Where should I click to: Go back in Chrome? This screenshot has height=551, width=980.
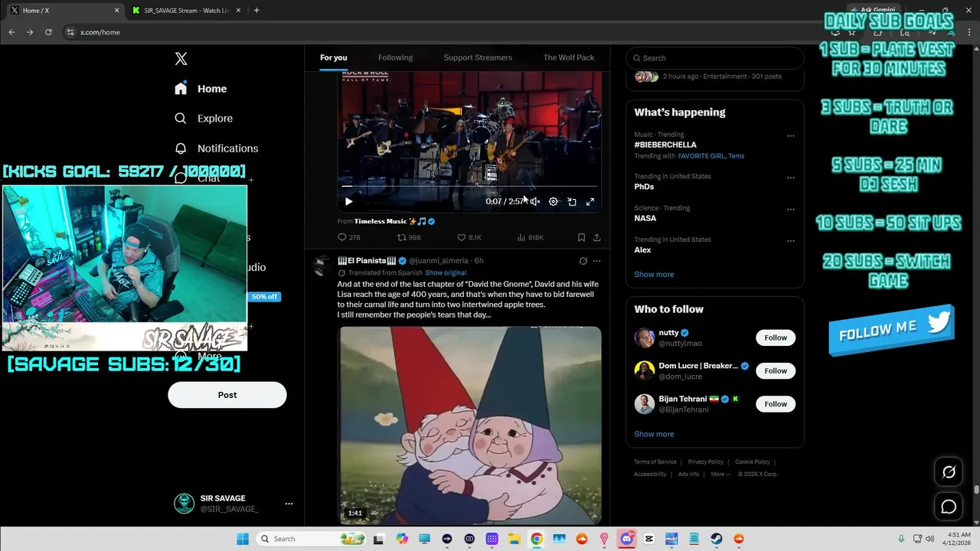click(11, 32)
